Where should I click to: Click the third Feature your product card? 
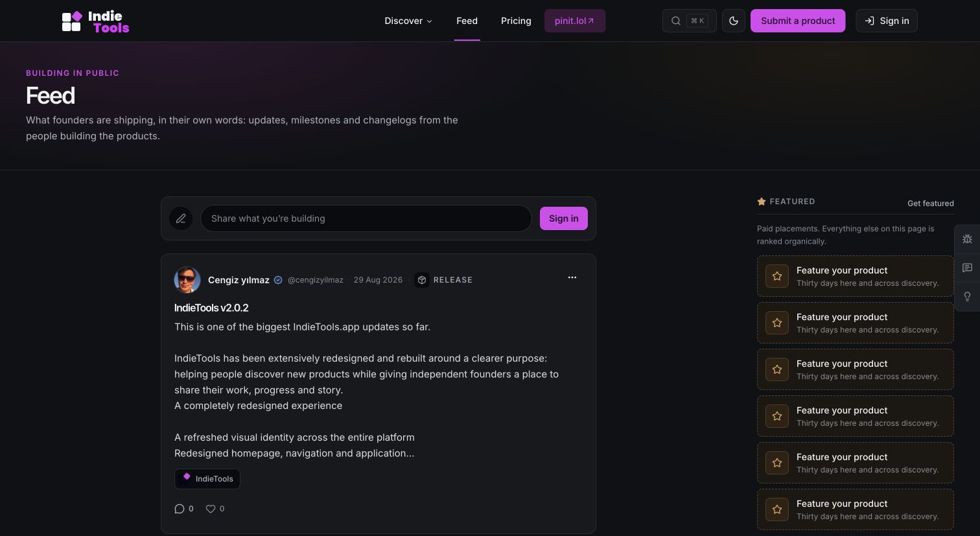point(856,369)
